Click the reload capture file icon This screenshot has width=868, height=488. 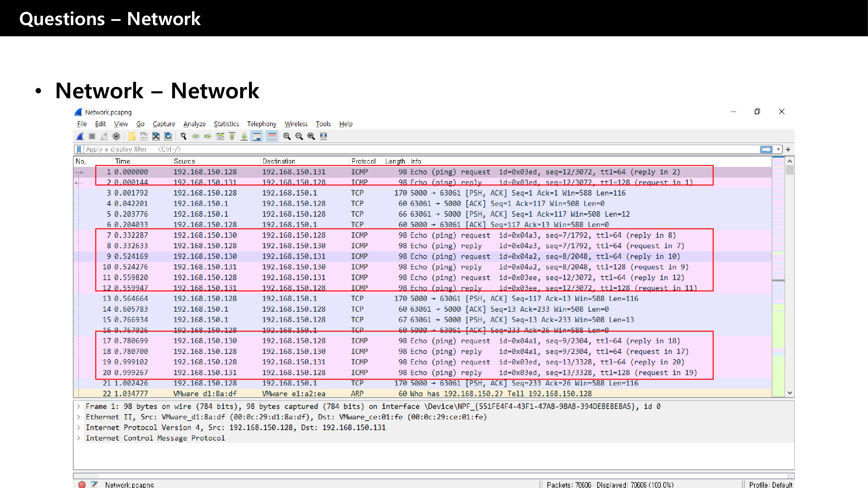coord(168,136)
